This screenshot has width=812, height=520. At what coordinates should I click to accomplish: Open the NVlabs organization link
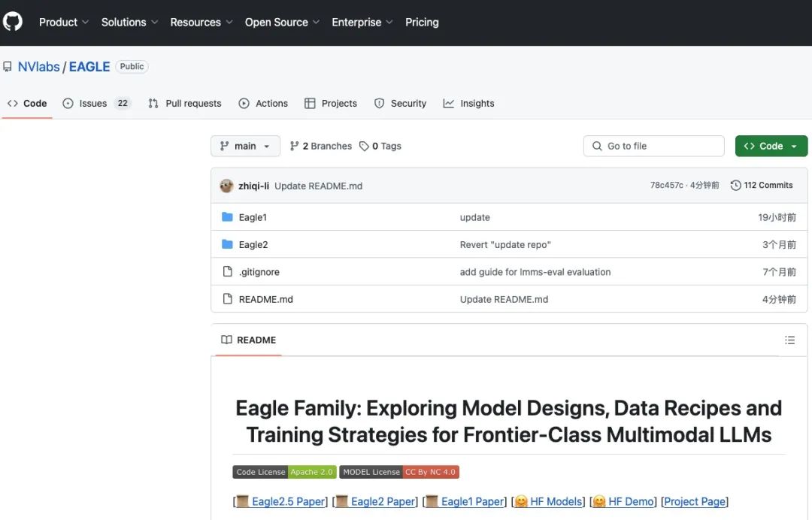pos(39,67)
